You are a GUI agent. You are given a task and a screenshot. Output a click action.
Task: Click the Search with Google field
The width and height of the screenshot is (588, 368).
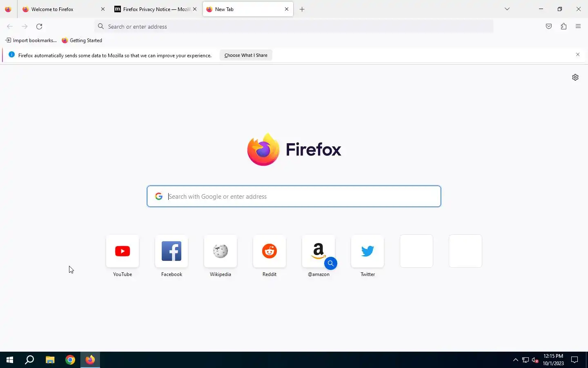click(x=294, y=196)
